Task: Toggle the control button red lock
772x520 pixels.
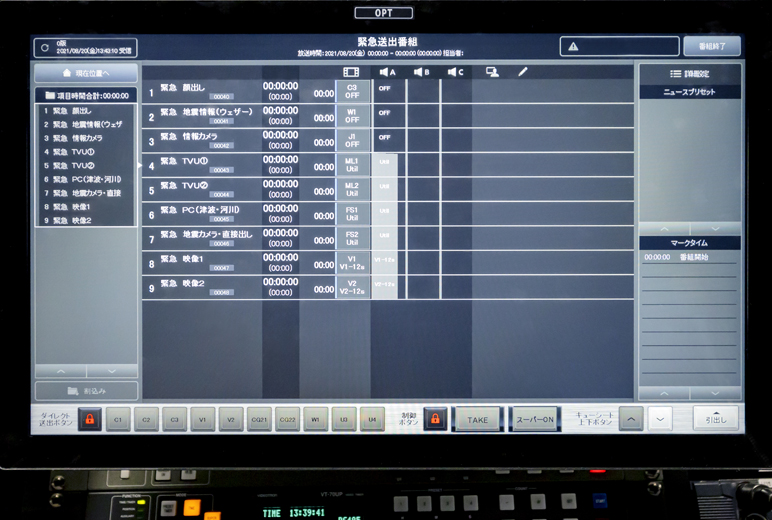Action: [435, 420]
